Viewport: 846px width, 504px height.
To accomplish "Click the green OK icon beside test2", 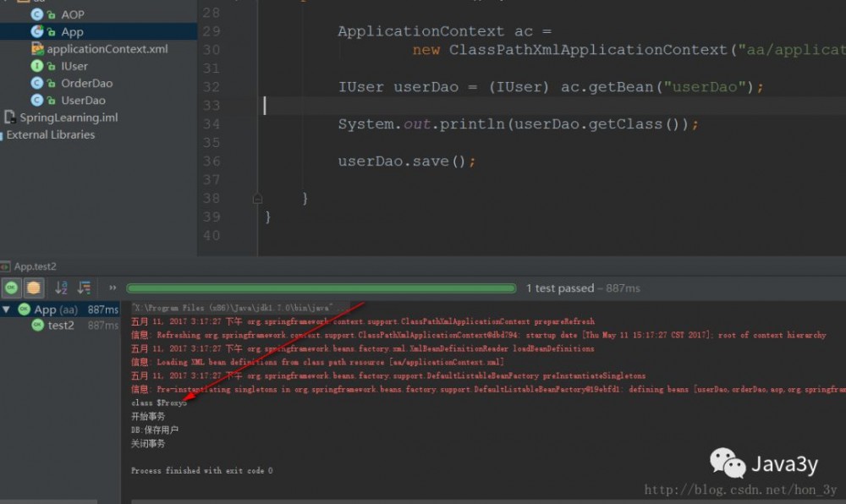I will (37, 325).
